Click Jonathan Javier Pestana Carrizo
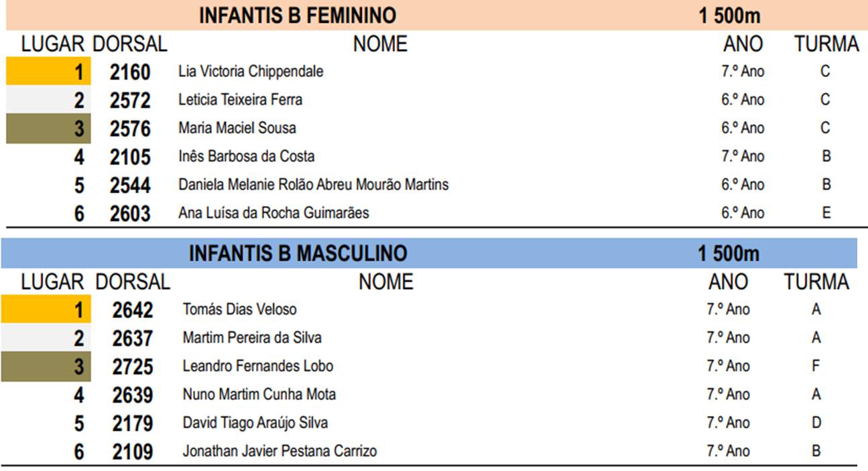This screenshot has width=868, height=471. coord(280,451)
